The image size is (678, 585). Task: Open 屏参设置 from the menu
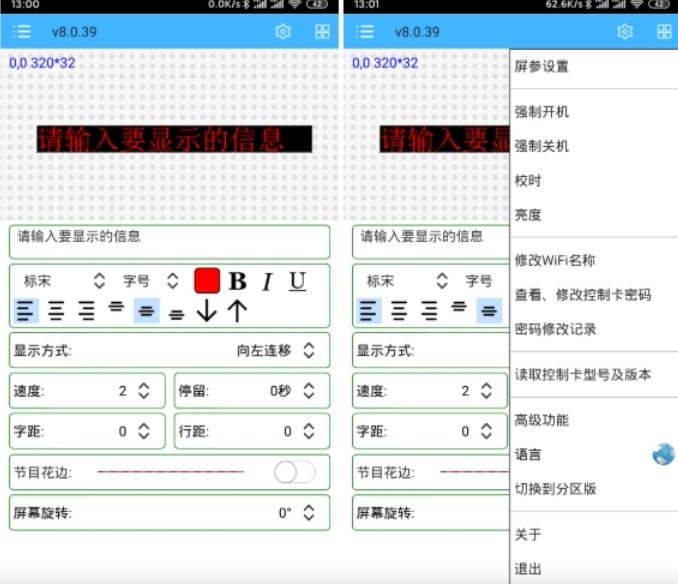pyautogui.click(x=541, y=67)
